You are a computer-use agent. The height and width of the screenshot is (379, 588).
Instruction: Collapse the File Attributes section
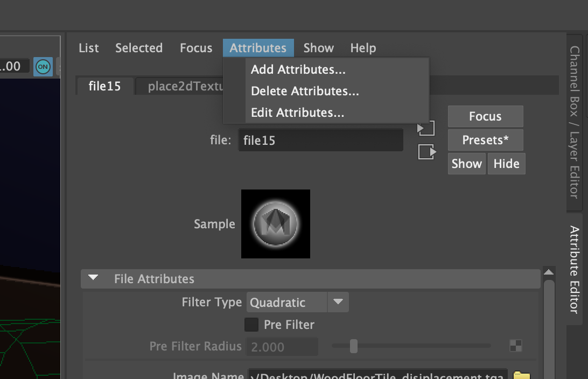[93, 278]
